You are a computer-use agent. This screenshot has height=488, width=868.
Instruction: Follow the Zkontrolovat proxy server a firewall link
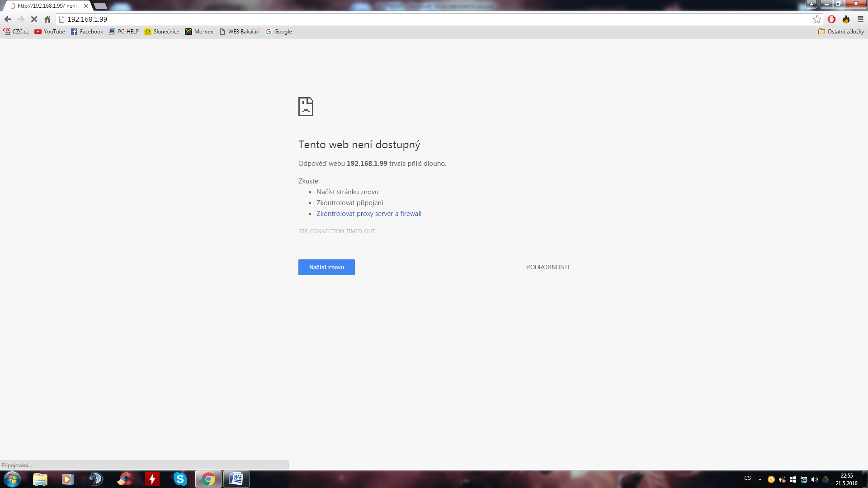[x=369, y=214]
